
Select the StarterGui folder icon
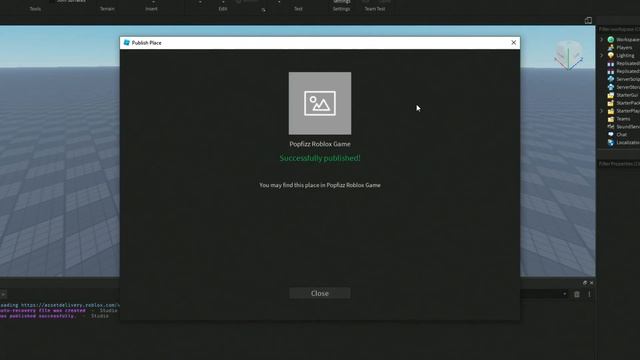pos(611,95)
